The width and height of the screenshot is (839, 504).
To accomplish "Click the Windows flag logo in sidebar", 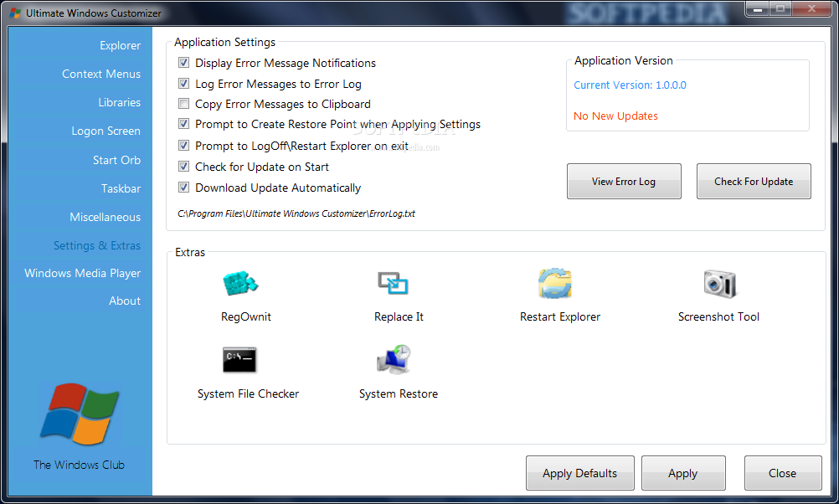I will pyautogui.click(x=80, y=414).
